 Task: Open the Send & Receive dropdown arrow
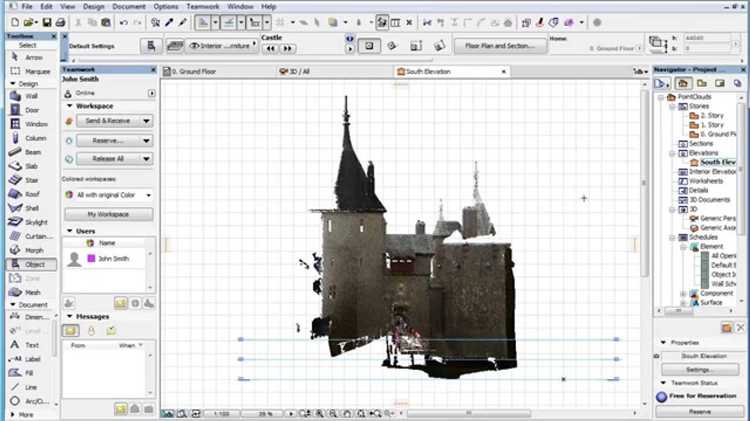[146, 121]
